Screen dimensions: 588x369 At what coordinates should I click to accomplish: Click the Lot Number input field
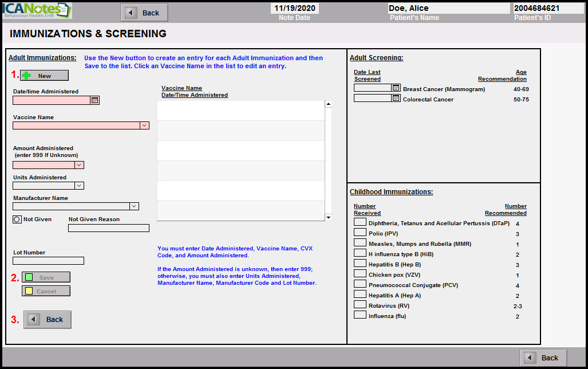49,261
